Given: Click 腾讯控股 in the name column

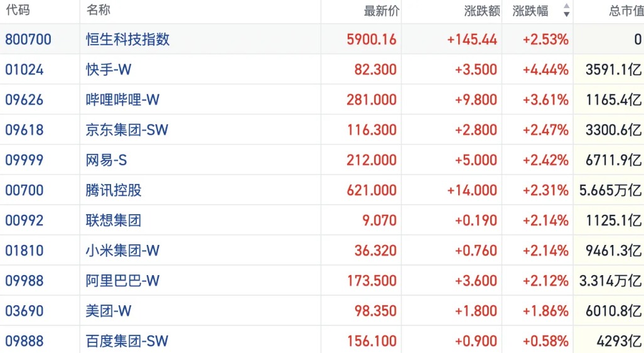Looking at the screenshot, I should (114, 190).
